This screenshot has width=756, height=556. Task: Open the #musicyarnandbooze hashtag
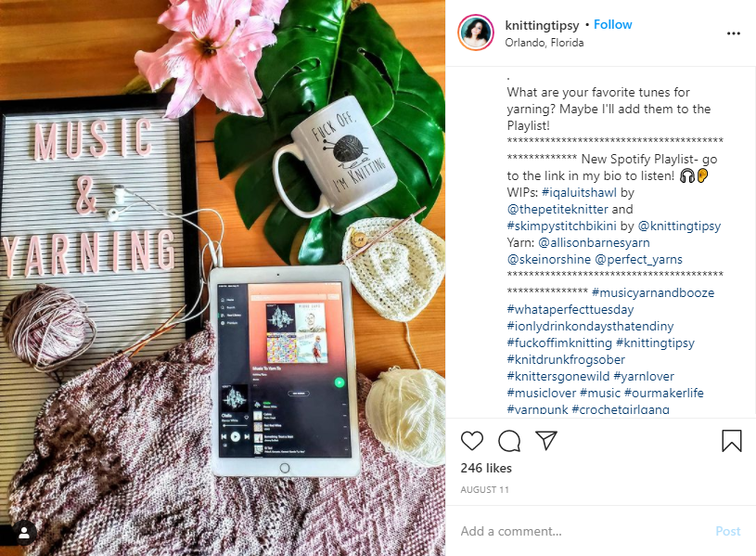tap(653, 293)
